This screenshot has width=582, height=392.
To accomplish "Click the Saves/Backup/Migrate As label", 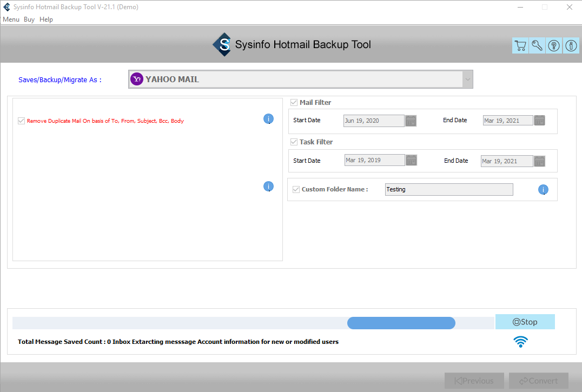I will [x=59, y=79].
